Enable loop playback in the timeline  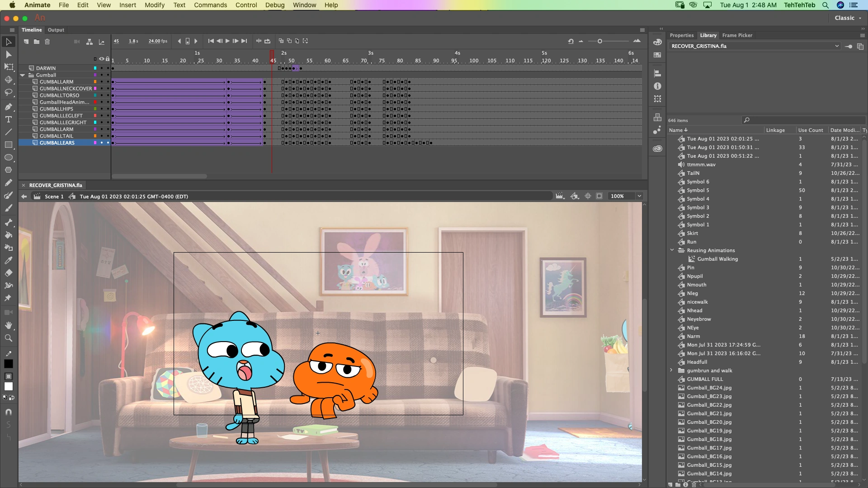tap(267, 41)
